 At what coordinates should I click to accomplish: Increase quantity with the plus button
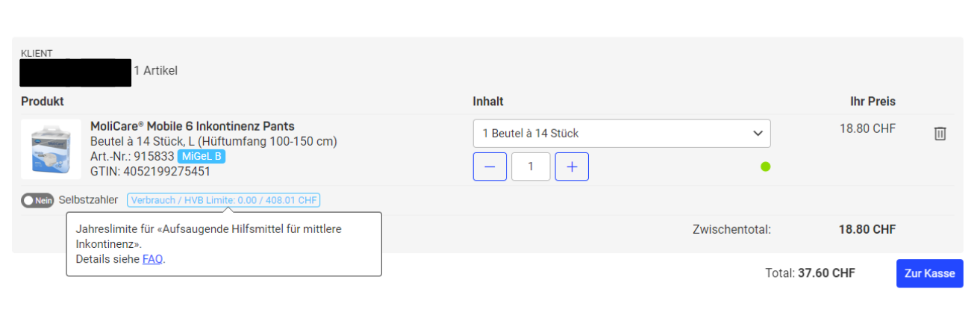572,166
